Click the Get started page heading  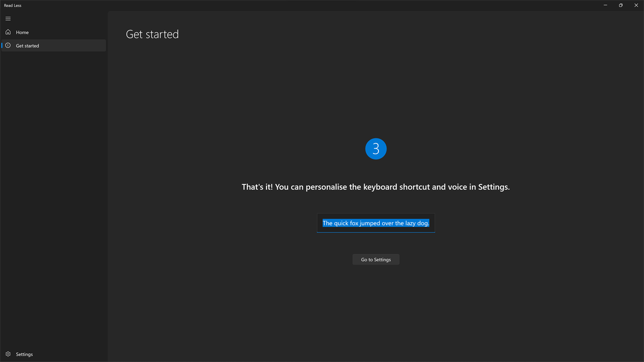[x=152, y=33]
